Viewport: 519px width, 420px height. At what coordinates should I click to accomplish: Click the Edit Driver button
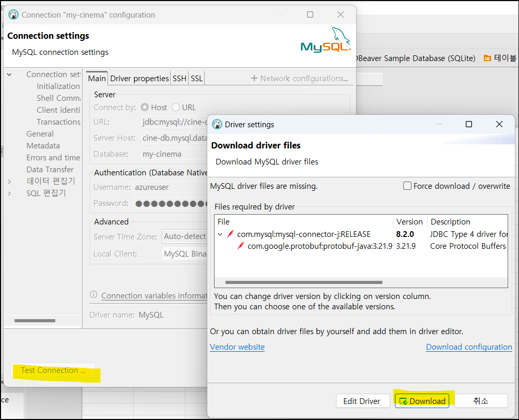[x=362, y=401]
